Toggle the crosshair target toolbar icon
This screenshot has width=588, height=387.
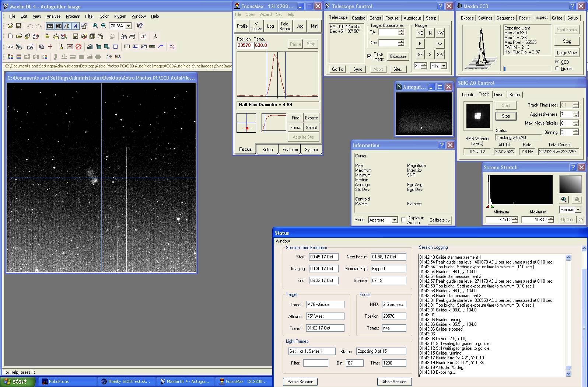(x=59, y=26)
